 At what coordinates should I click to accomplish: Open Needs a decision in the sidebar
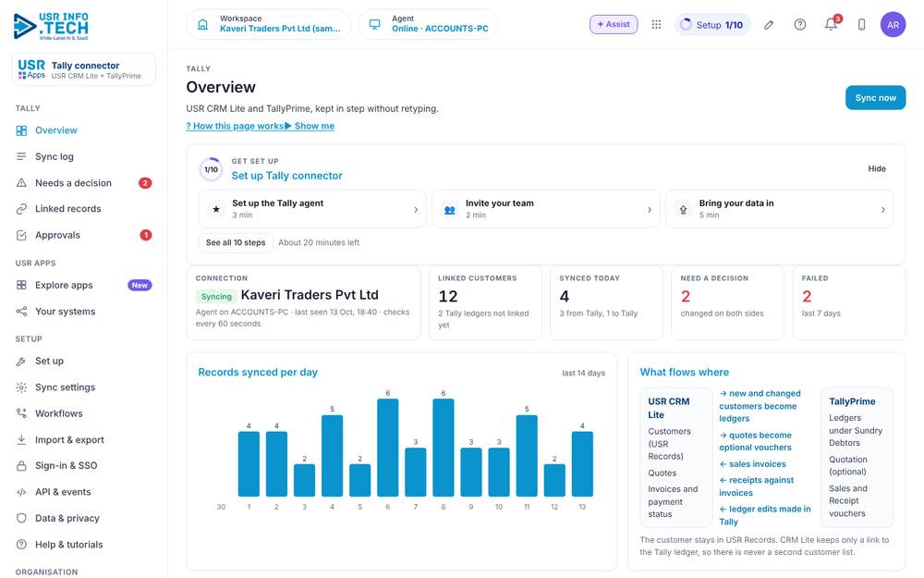tap(84, 183)
